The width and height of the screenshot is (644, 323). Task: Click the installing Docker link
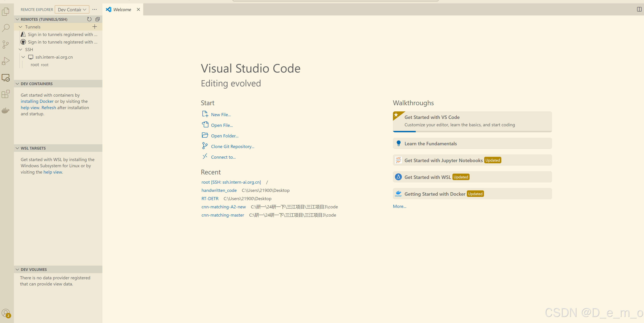click(x=37, y=101)
